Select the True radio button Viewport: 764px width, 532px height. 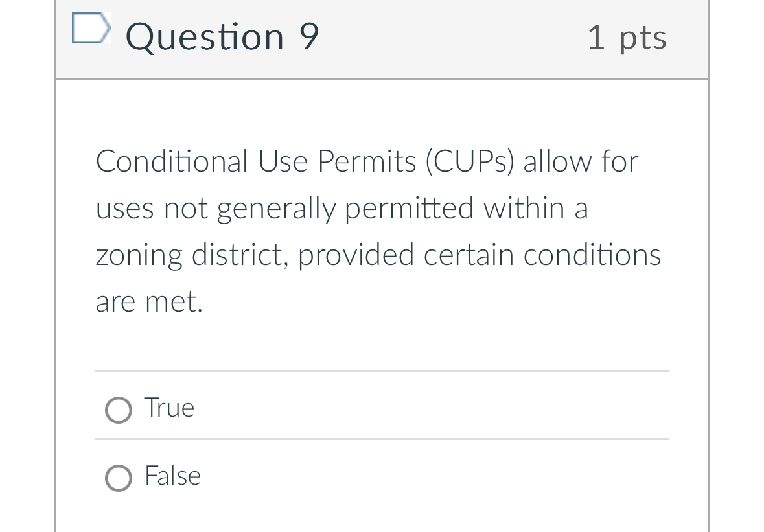coord(118,410)
